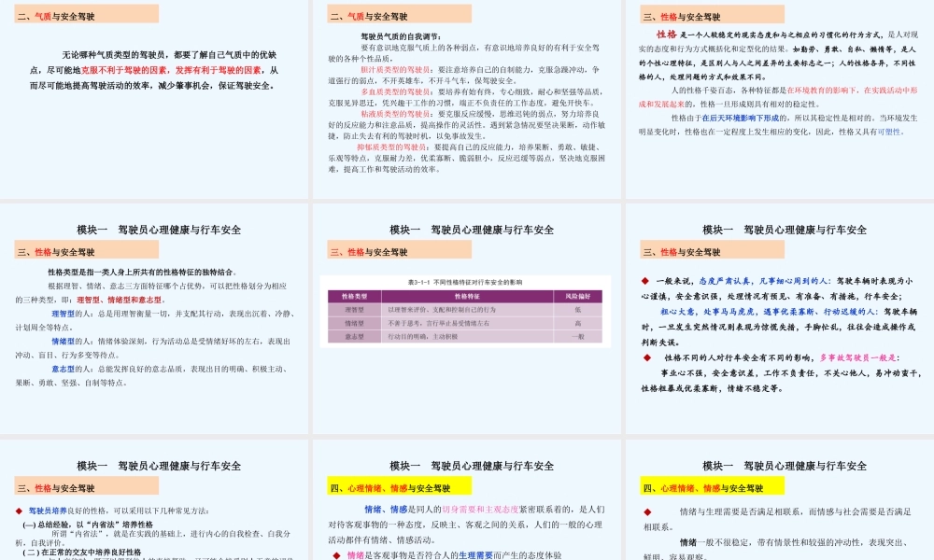
Task: Open the slide defining 性格 in bold red
Action: point(780,98)
